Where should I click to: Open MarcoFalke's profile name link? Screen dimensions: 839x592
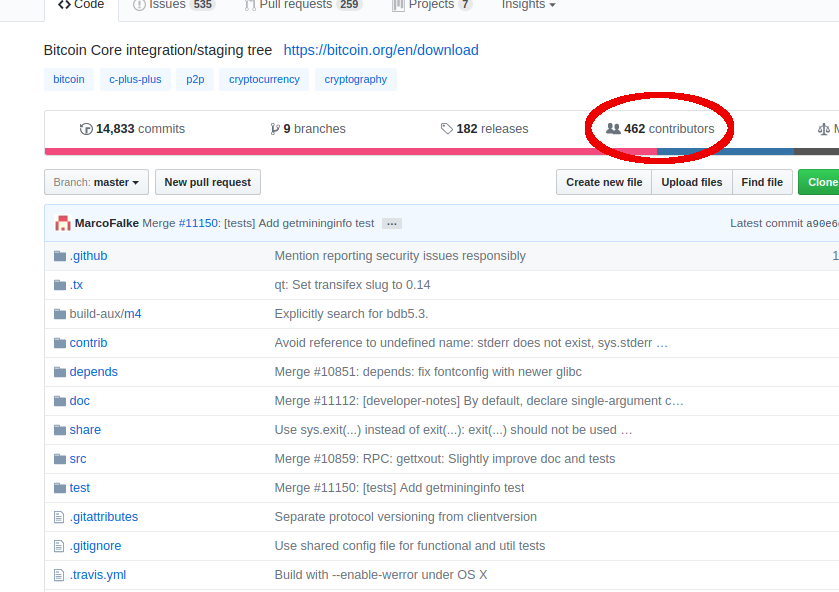[x=107, y=223]
